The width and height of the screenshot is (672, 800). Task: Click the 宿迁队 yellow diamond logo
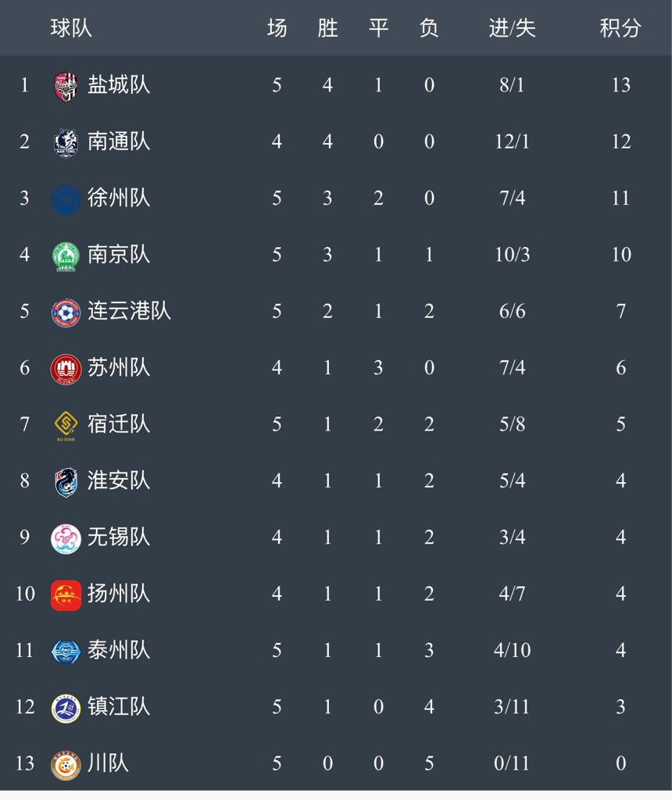click(x=66, y=426)
